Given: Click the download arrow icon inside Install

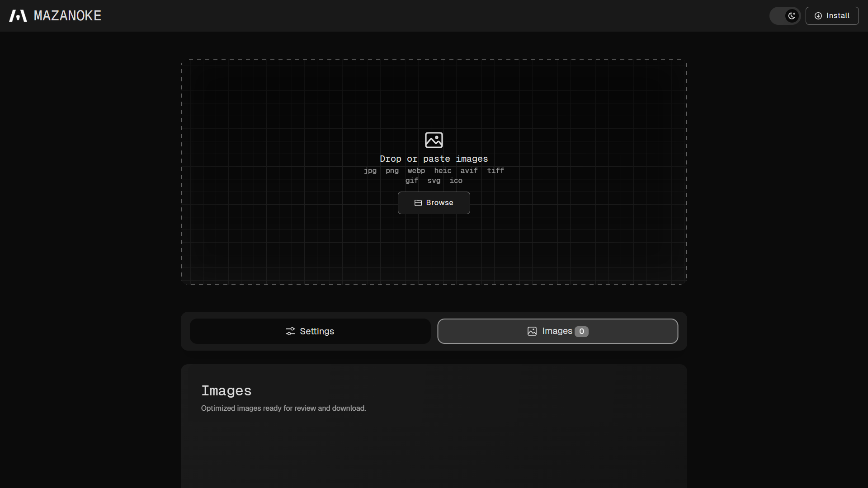Looking at the screenshot, I should pos(818,16).
